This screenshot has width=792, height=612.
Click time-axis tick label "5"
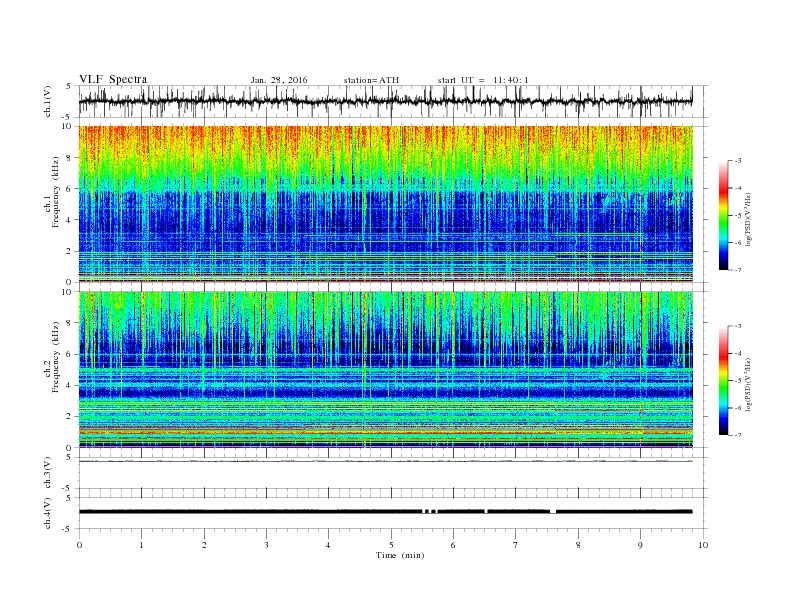391,545
